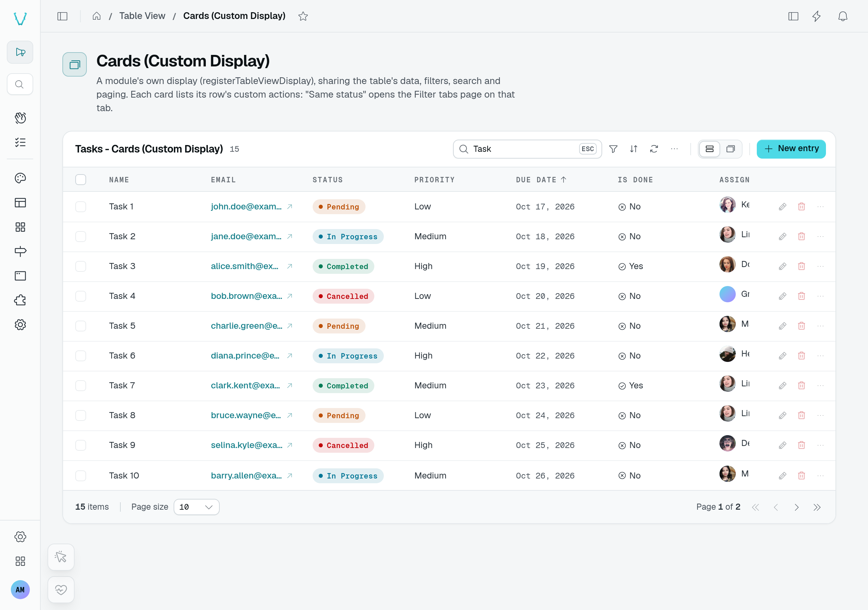Open the table toolbar more options
This screenshot has height=610, width=868.
674,149
